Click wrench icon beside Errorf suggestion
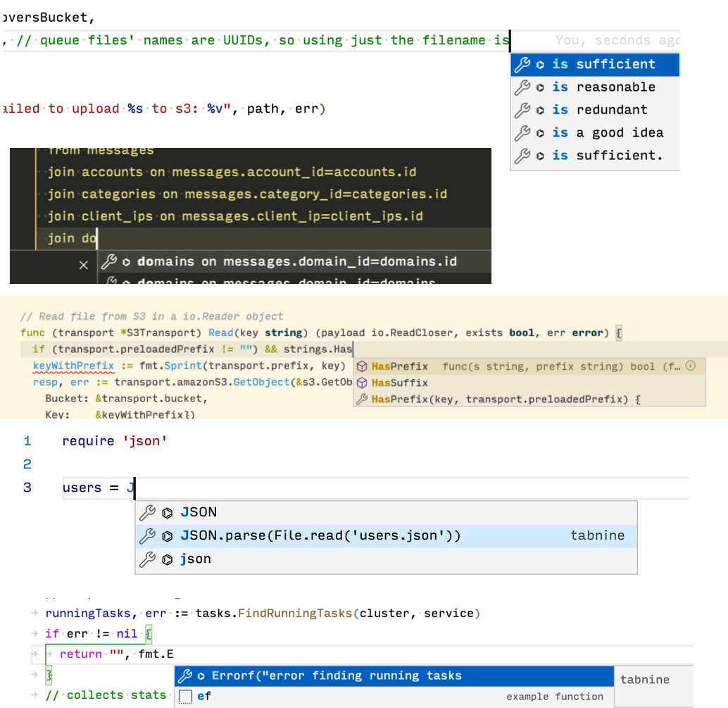Viewport: 728px width, 708px height. pyautogui.click(x=185, y=676)
